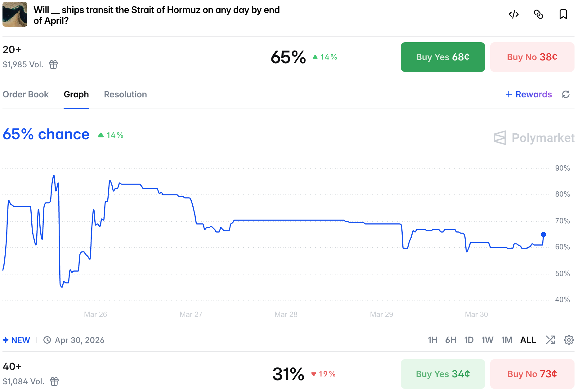
Task: Switch to the Order Book tab
Action: [x=26, y=94]
